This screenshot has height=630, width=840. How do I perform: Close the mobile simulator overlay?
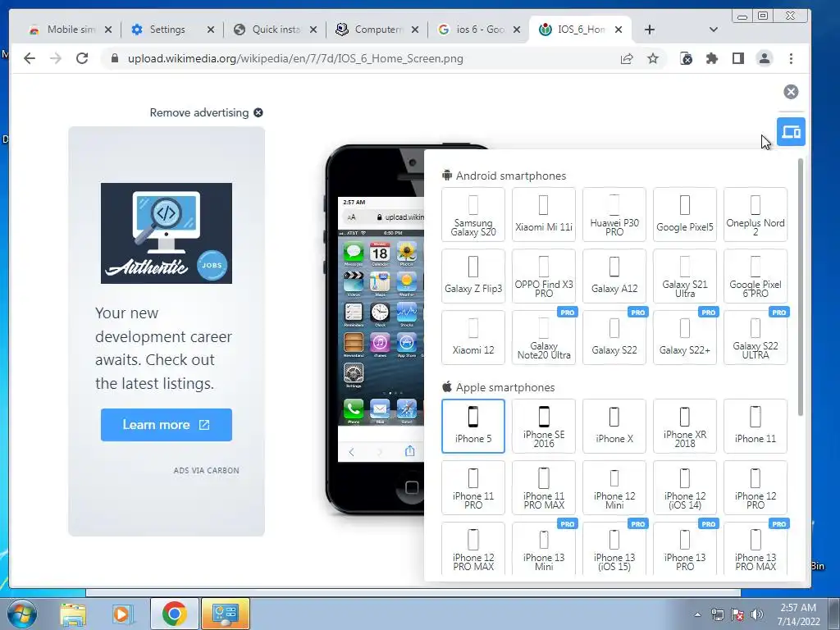click(791, 92)
